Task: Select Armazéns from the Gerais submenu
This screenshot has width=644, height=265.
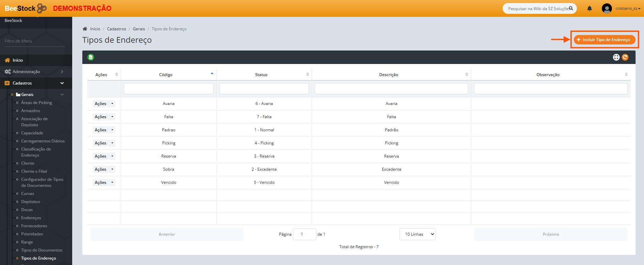Action: click(x=30, y=111)
